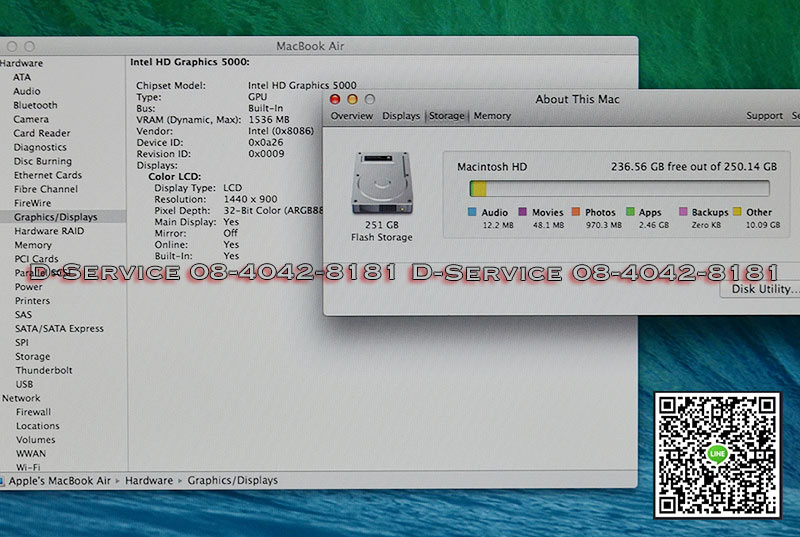Select USB in the sidebar
The height and width of the screenshot is (537, 800).
click(24, 384)
